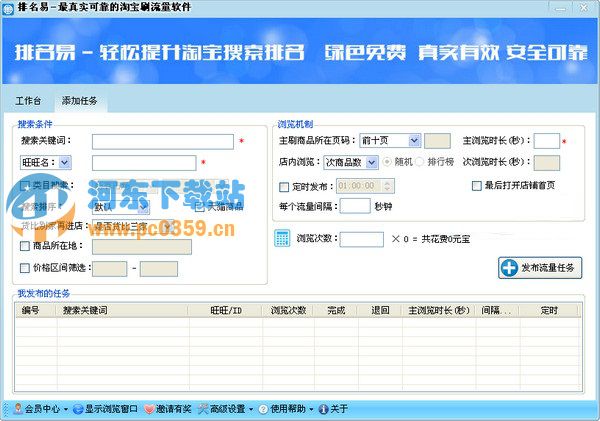The width and height of the screenshot is (600, 421).
Task: Click the app icon in title bar
Action: click(x=8, y=9)
